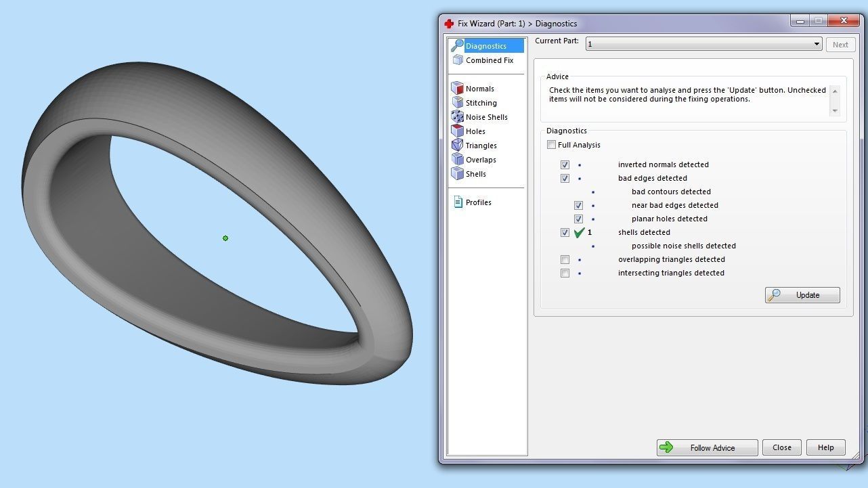Viewport: 868px width, 488px height.
Task: Minimize the Fix Wizard window
Action: pos(800,22)
